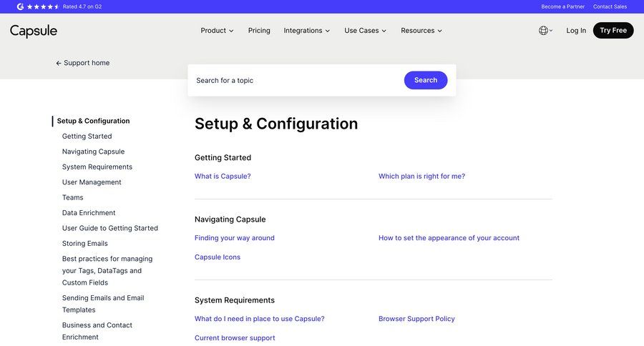Click the G2 rating badge icon
The image size is (644, 346).
coord(21,6)
